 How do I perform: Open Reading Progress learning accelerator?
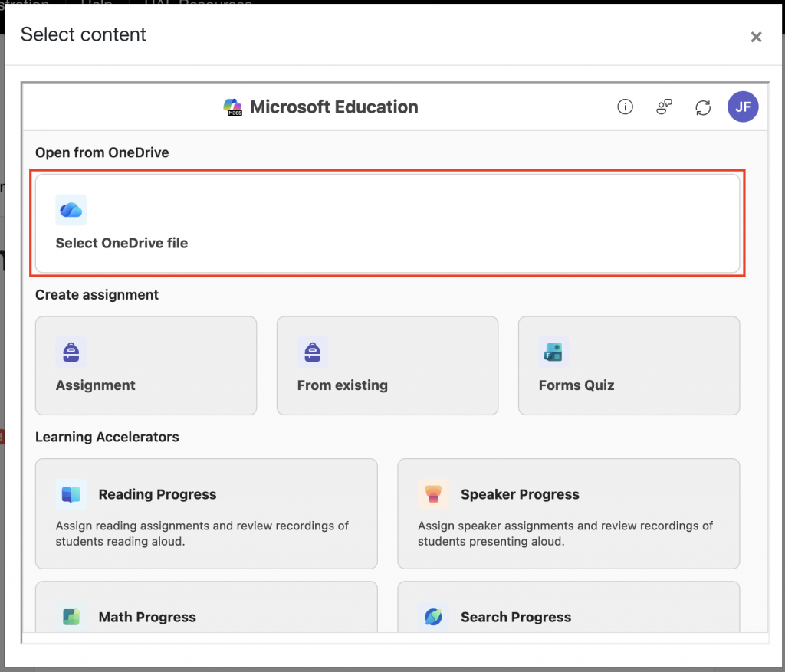(206, 513)
